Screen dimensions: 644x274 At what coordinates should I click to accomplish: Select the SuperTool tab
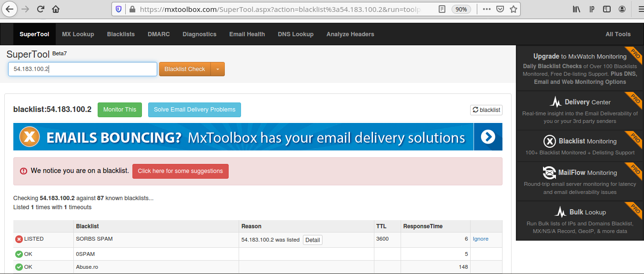click(x=34, y=34)
